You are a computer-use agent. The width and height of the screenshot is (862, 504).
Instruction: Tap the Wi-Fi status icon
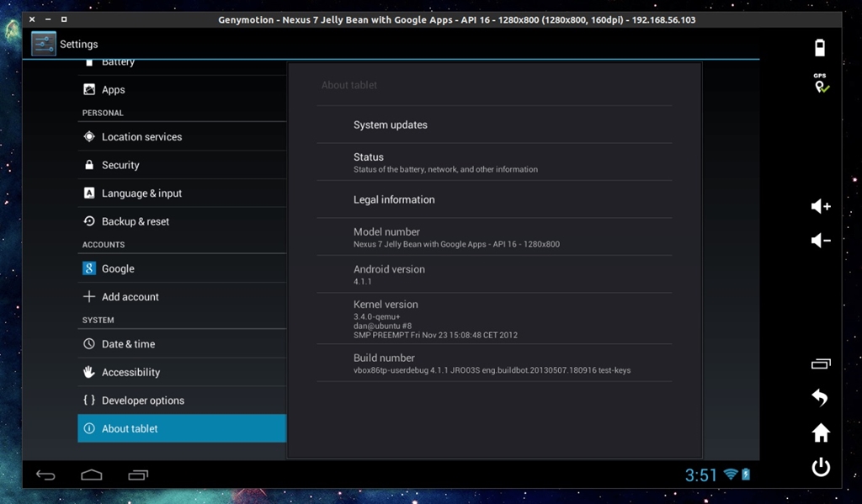click(x=731, y=475)
